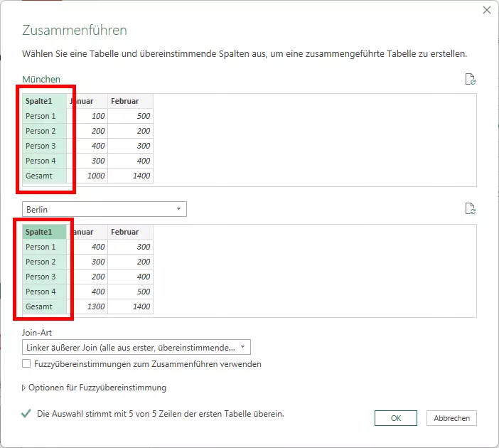
Task: Click the green checkmark status icon
Action: (x=26, y=413)
